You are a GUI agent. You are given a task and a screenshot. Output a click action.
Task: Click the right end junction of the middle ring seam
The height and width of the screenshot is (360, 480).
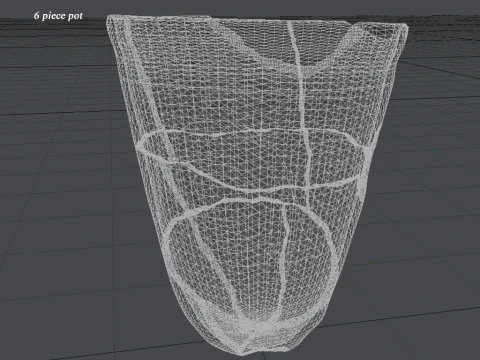(x=366, y=151)
